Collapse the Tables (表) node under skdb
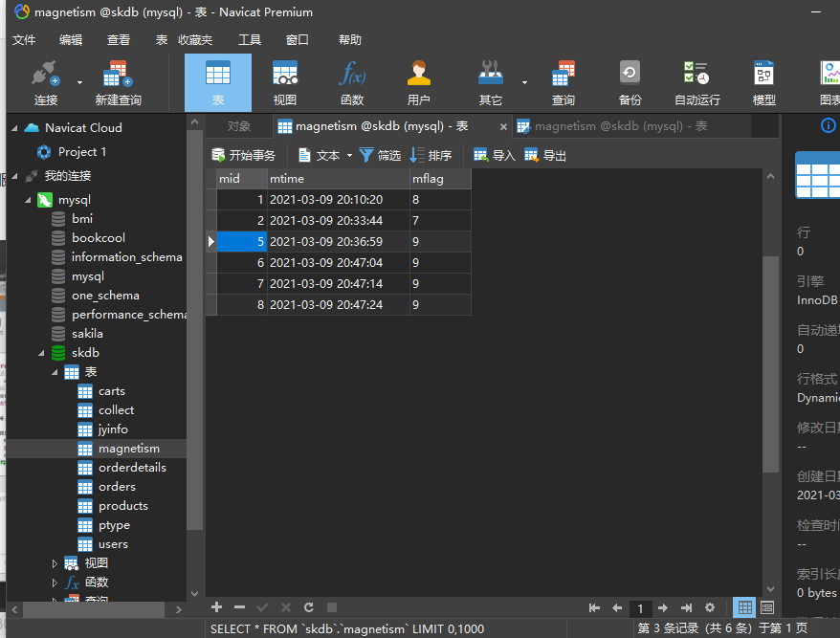The width and height of the screenshot is (840, 638). (55, 372)
